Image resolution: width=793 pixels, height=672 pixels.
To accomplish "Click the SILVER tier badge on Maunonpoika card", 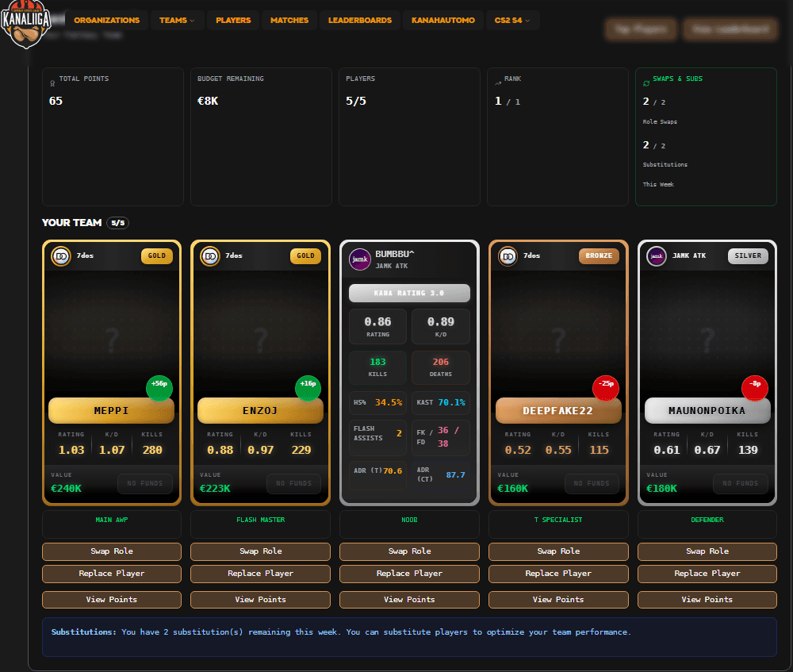I will (748, 256).
